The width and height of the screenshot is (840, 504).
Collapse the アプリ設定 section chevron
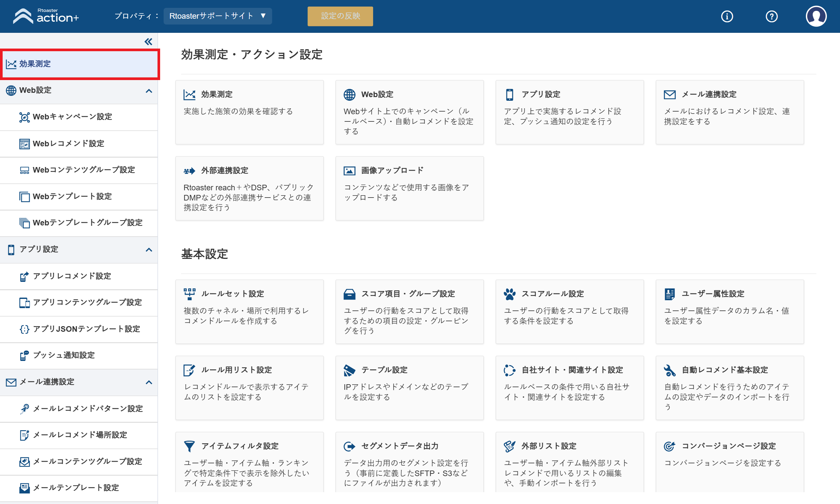149,250
